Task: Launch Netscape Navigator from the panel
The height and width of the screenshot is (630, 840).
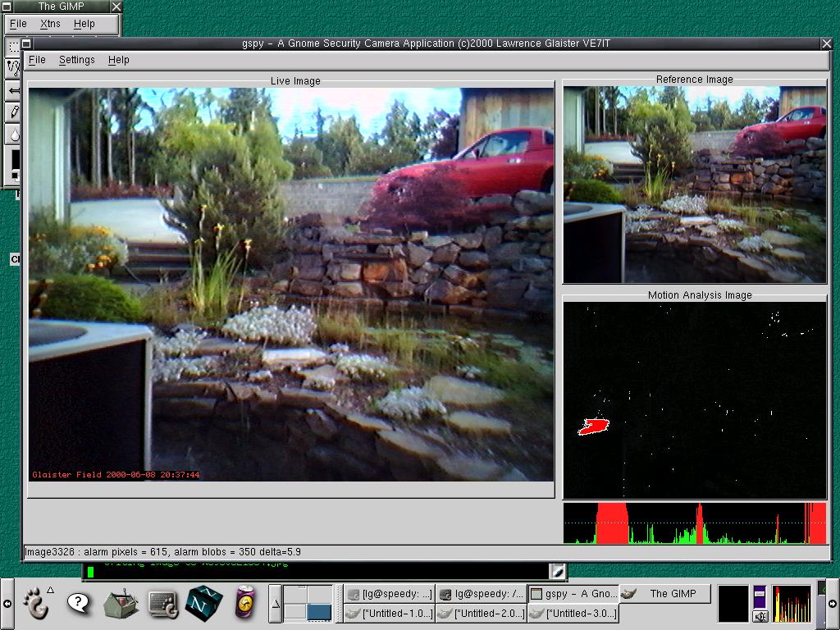Action: 204,603
